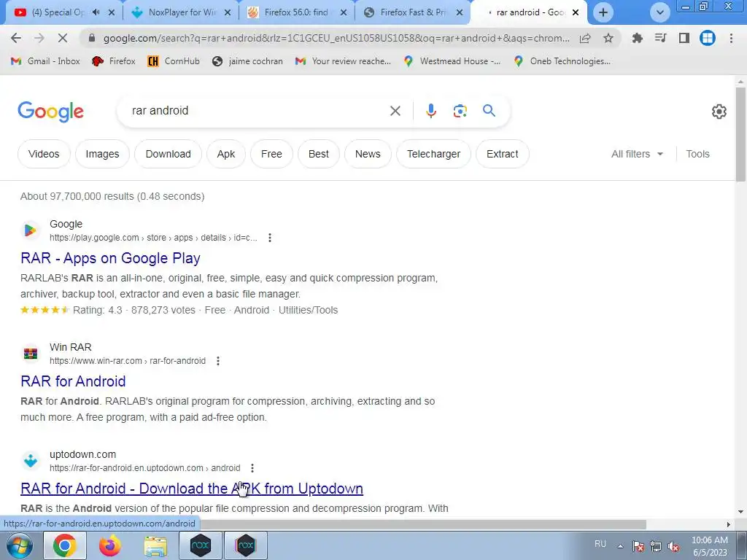Apply the Telecharger search chip

[x=433, y=154]
